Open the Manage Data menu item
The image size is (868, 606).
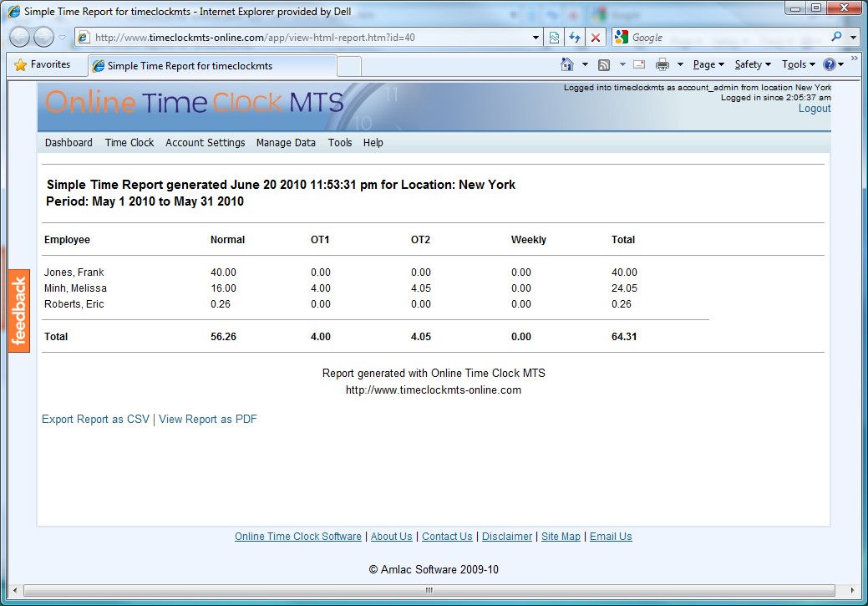286,143
